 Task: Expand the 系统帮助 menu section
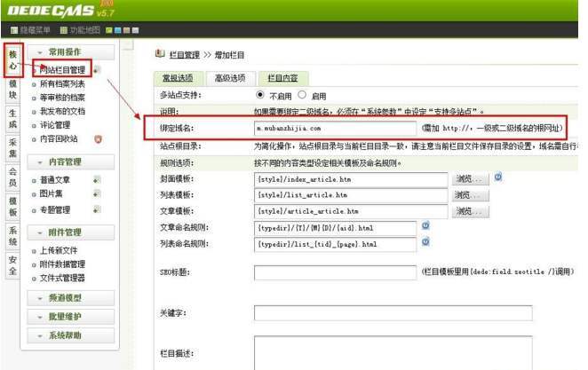73,335
